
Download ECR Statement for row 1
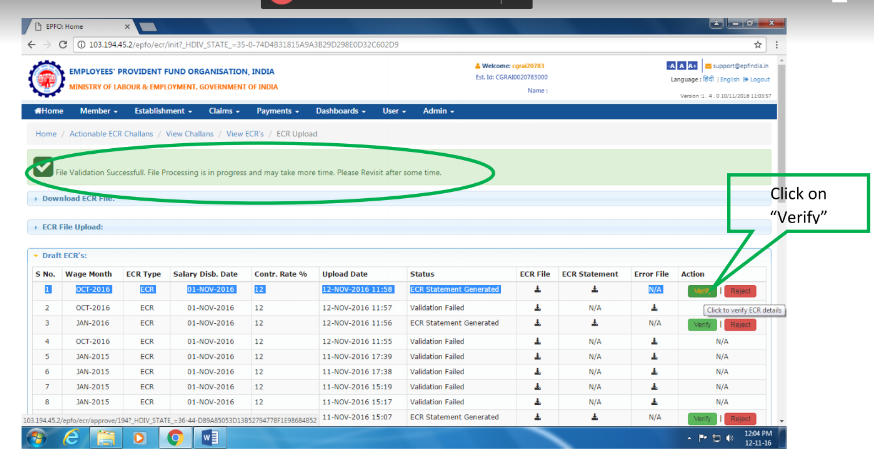[594, 290]
